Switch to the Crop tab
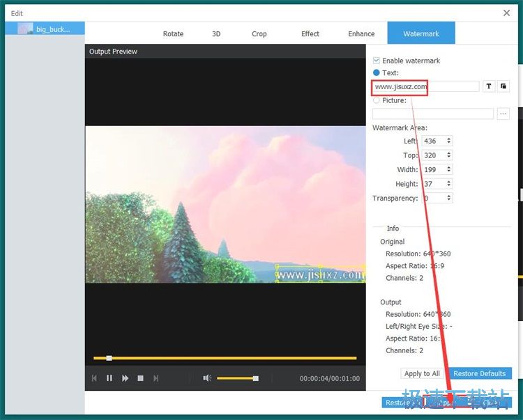The width and height of the screenshot is (523, 420). 259,33
